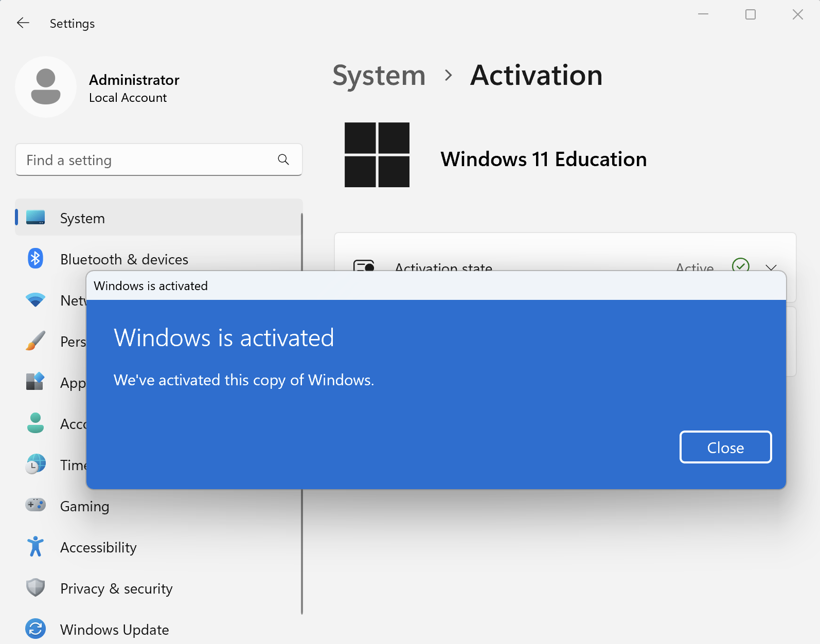The height and width of the screenshot is (644, 820).
Task: Open the Administrator profile avatar
Action: [46, 87]
